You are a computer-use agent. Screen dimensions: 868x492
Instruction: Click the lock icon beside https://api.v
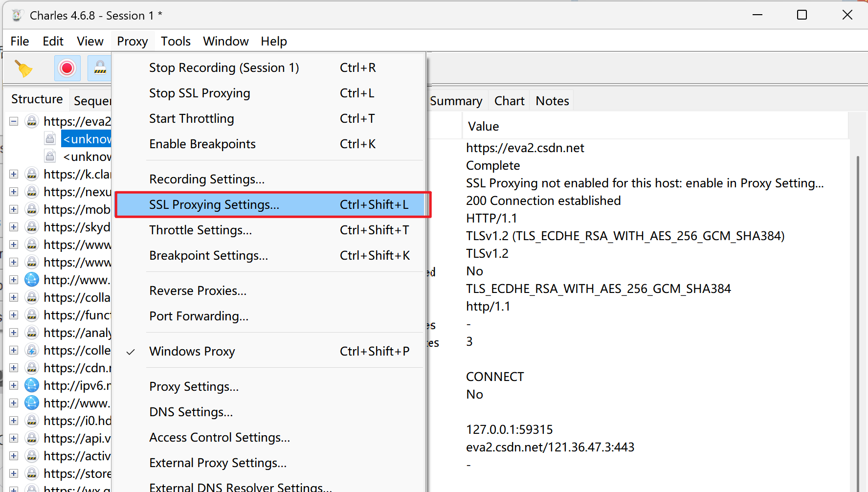(x=32, y=438)
